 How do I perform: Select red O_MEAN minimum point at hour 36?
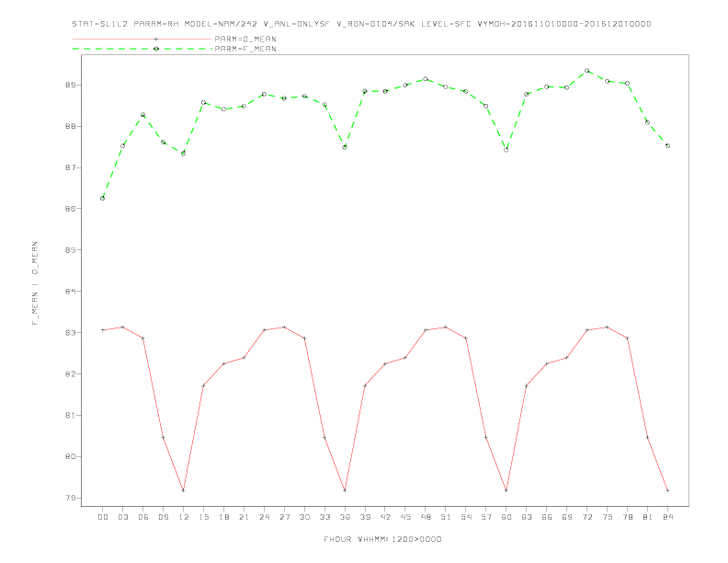point(345,490)
